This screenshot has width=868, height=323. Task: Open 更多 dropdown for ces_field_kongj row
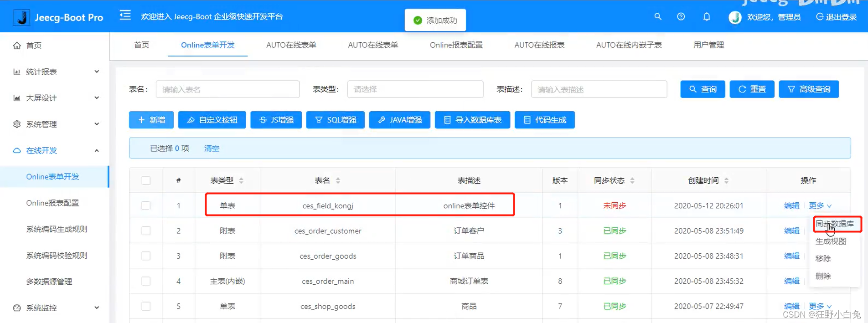(820, 205)
